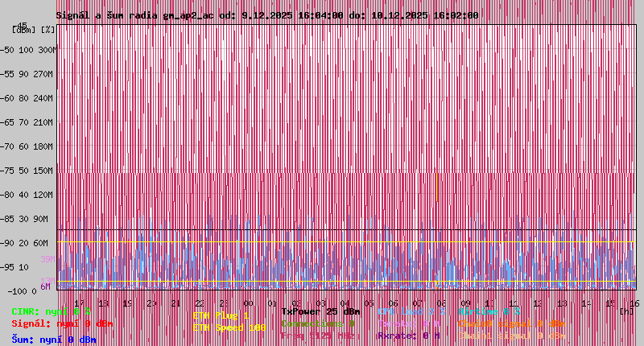The width and height of the screenshot is (644, 346).
Task: Select the 'Signál: nyní 0 dBm' legend entry
Action: click(62, 323)
